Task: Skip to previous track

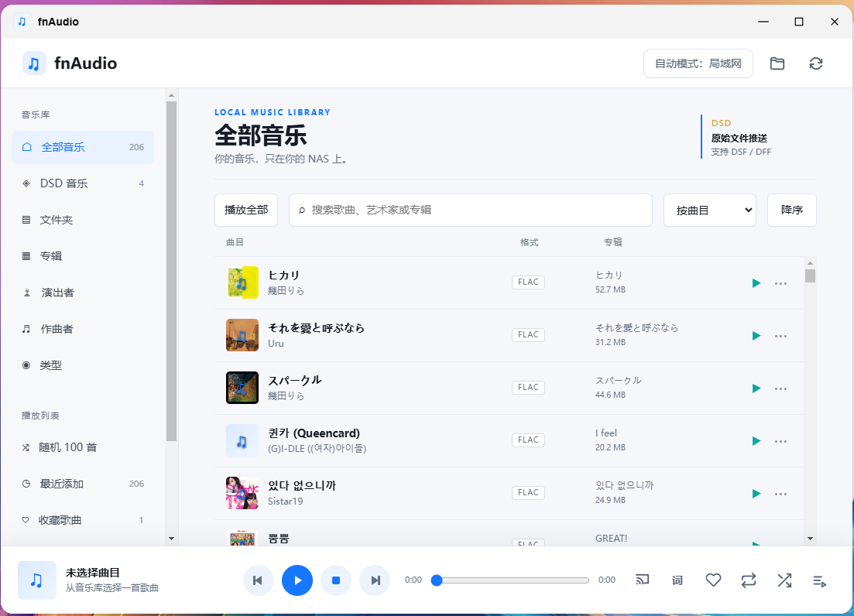Action: (x=258, y=580)
